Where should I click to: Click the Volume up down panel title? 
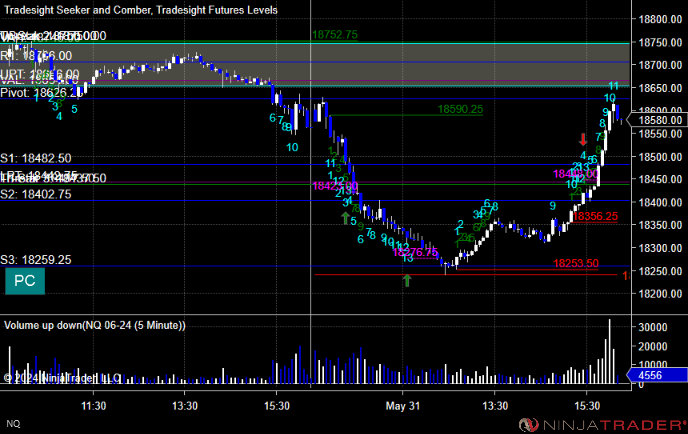95,325
